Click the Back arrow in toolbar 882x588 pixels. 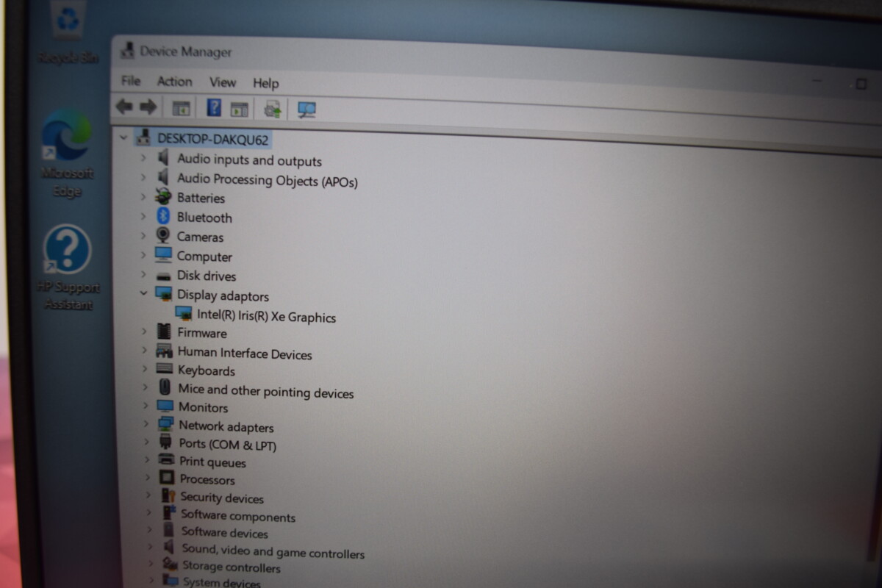(x=124, y=107)
